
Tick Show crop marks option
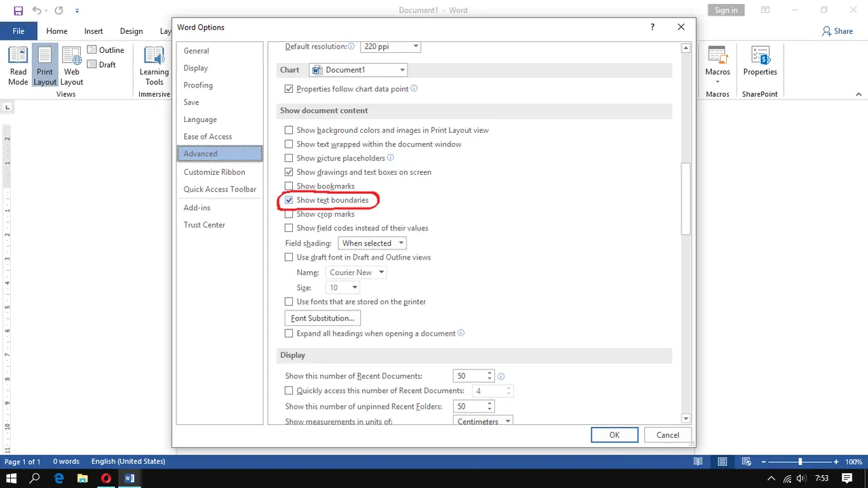point(289,215)
